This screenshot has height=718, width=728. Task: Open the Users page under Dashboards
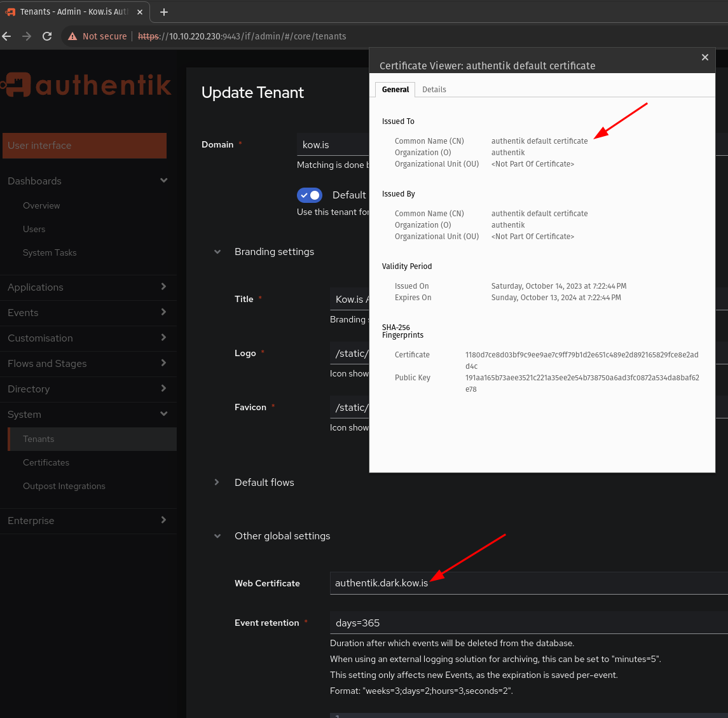pyautogui.click(x=34, y=229)
